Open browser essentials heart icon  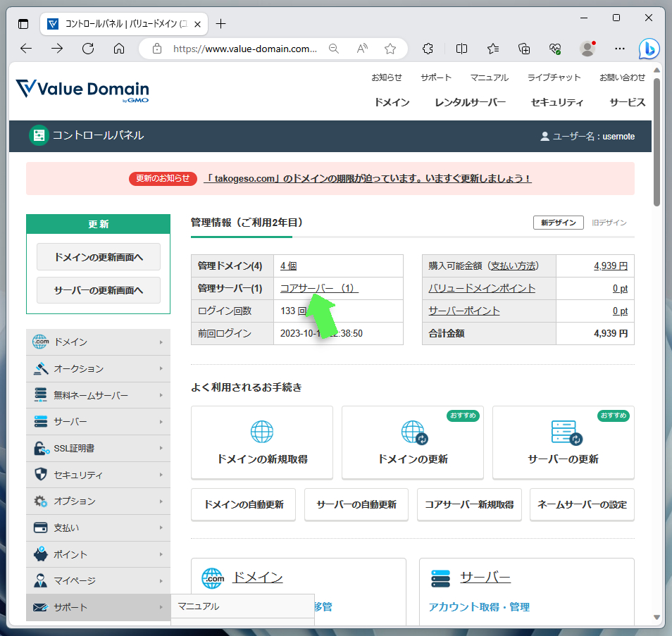pyautogui.click(x=555, y=49)
